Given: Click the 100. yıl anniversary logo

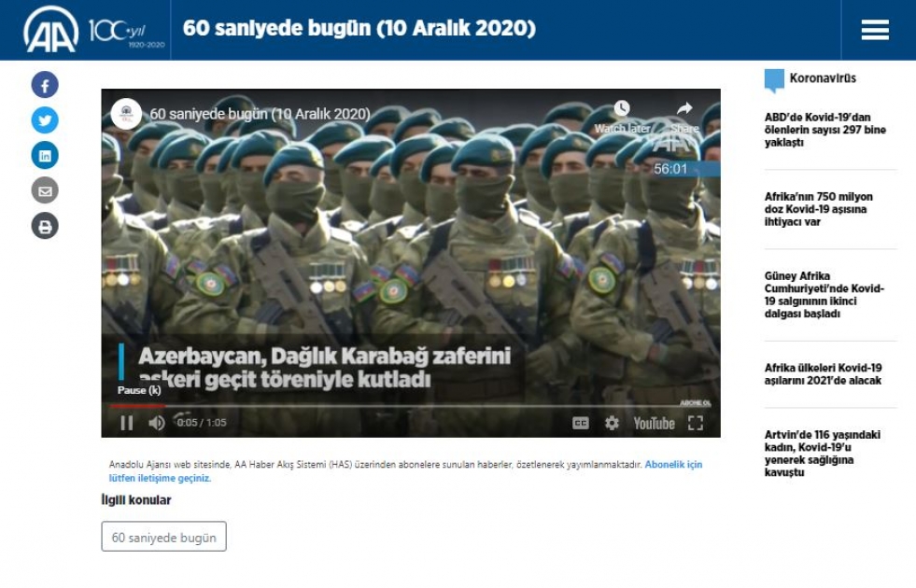Looking at the screenshot, I should [126, 32].
